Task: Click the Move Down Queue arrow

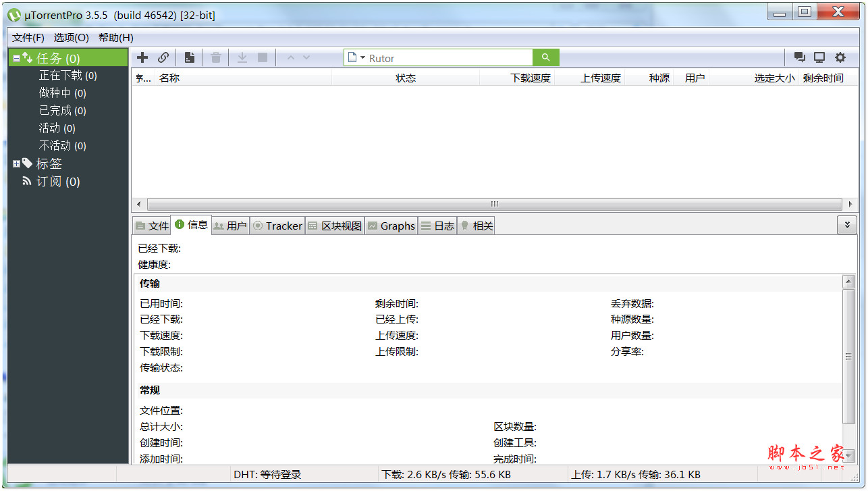Action: [306, 58]
